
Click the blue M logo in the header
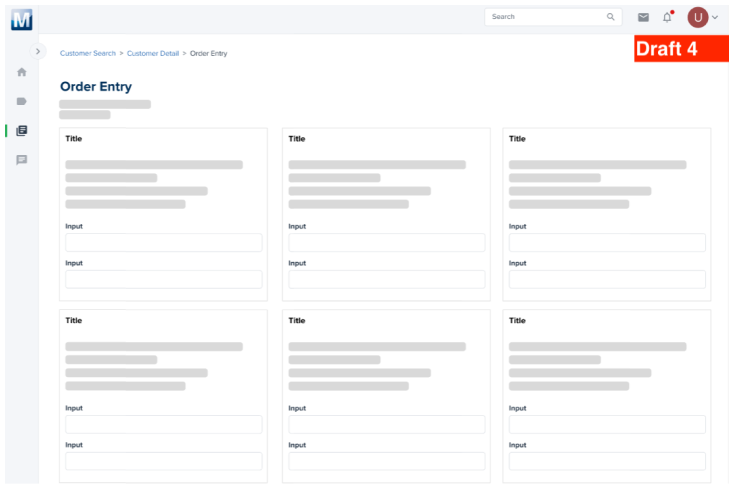click(x=21, y=18)
